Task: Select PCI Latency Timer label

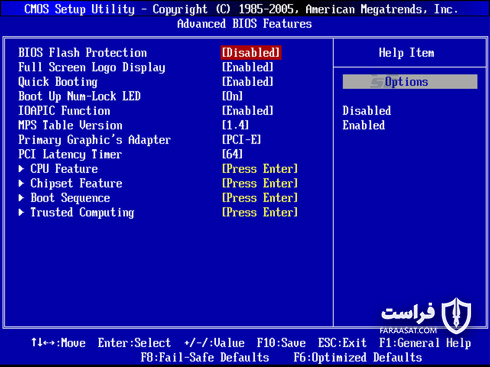Action: coord(70,155)
